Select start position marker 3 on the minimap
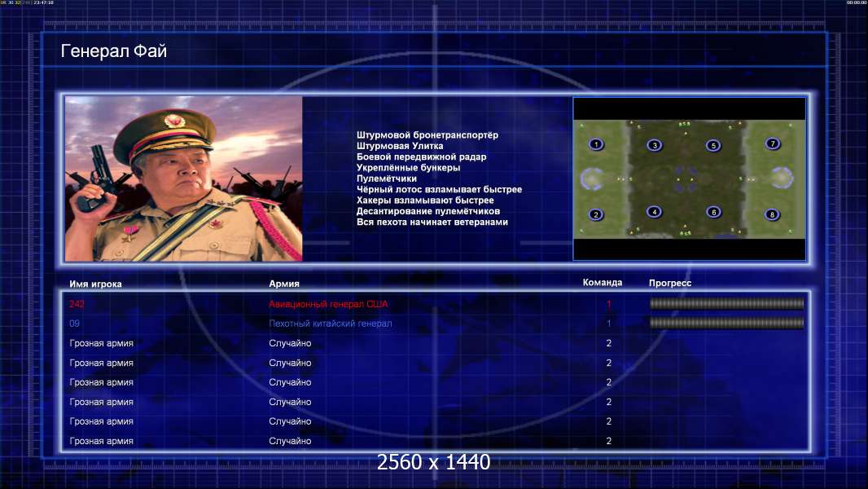This screenshot has height=489, width=868. point(655,145)
